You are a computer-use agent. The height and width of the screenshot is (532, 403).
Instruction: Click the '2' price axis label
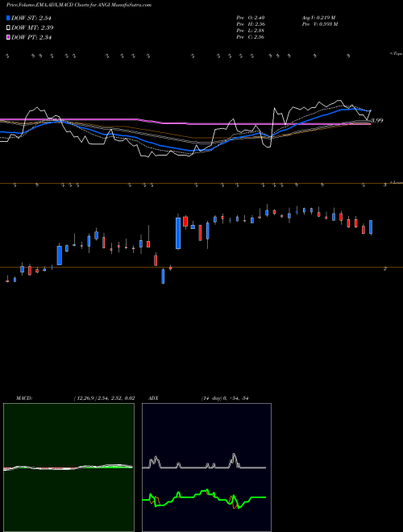[384, 268]
